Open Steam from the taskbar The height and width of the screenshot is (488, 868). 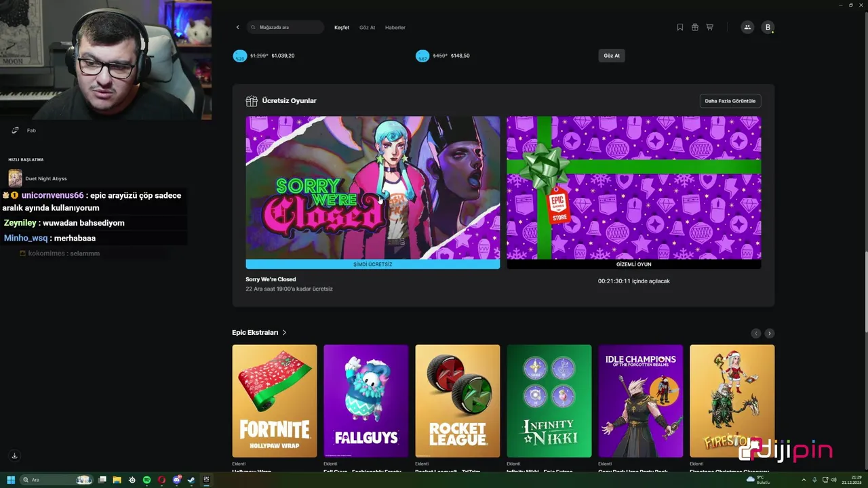(x=191, y=480)
